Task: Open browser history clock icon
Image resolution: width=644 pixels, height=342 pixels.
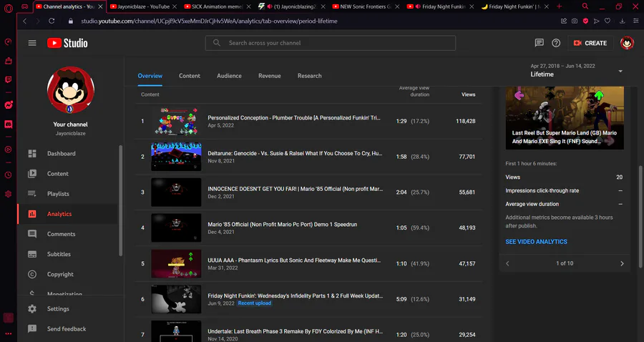Action: click(8, 175)
